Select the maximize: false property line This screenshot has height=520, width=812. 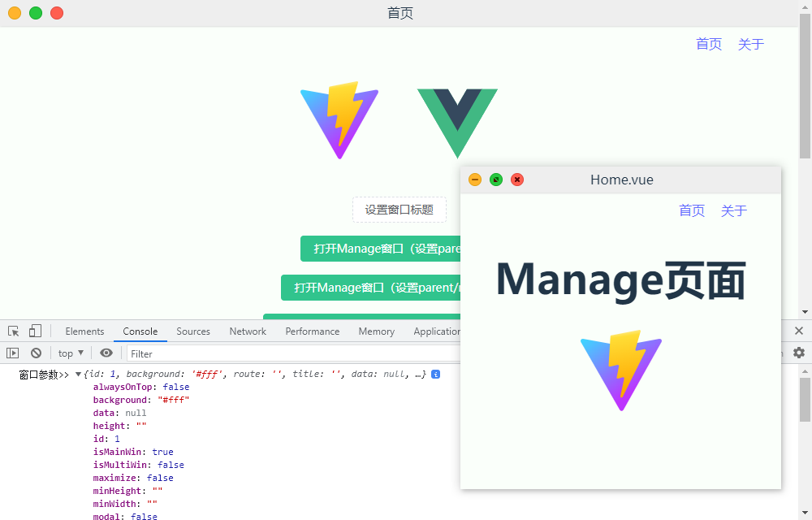point(133,478)
